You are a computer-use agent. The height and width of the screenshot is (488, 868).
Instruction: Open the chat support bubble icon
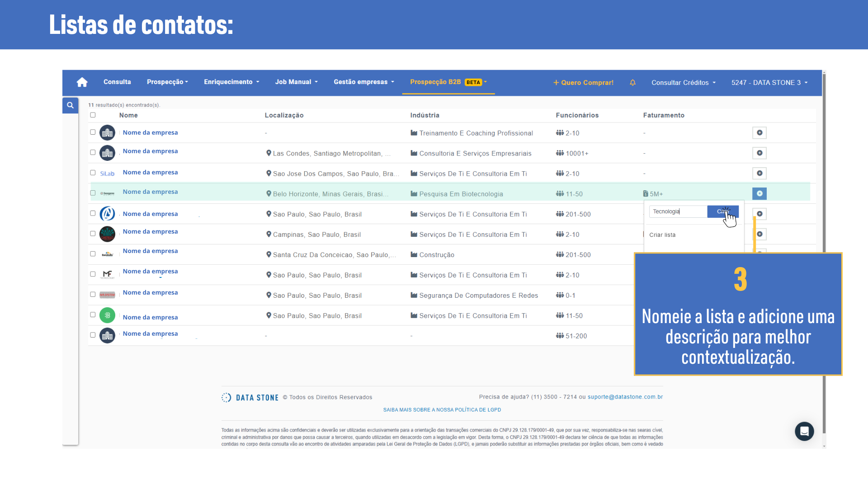(x=804, y=431)
